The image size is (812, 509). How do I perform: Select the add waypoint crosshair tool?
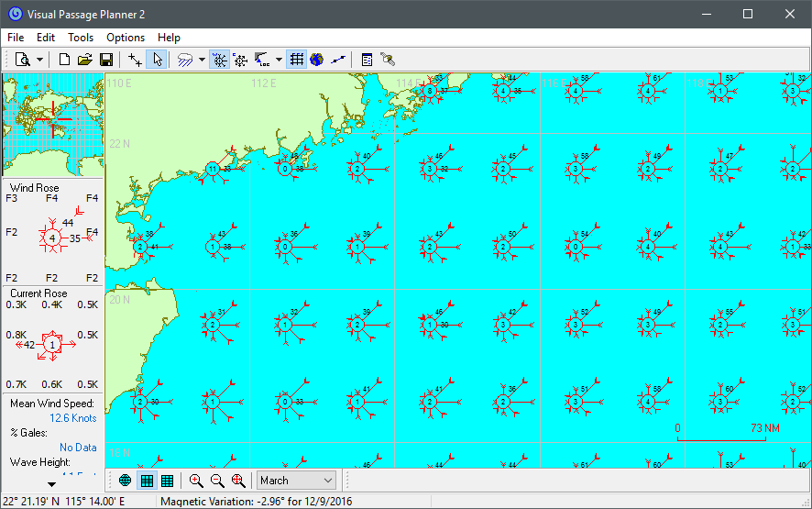click(136, 60)
